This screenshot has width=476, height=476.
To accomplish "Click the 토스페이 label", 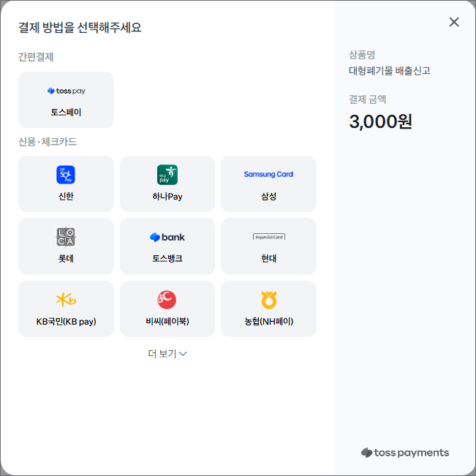I will [66, 113].
